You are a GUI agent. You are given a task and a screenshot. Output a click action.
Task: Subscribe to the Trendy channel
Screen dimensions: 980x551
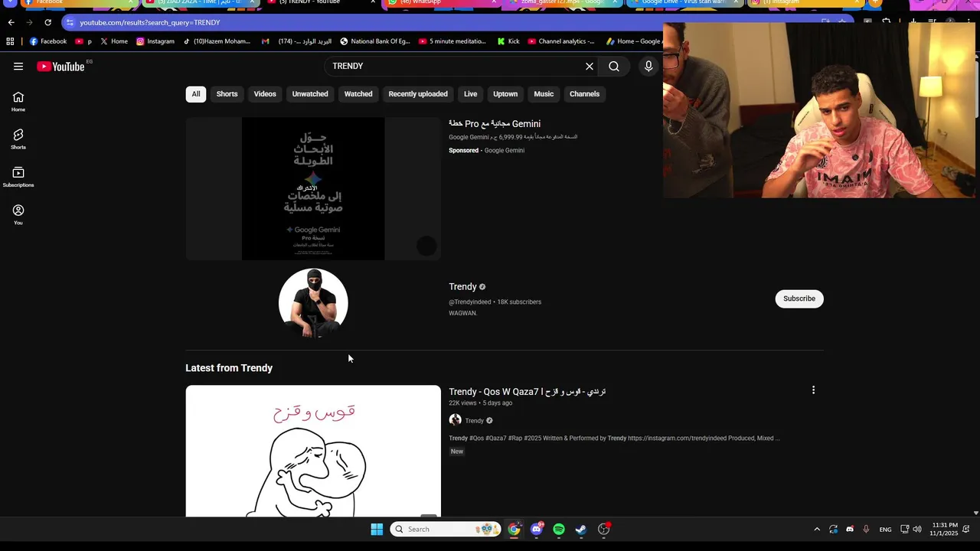tap(799, 298)
